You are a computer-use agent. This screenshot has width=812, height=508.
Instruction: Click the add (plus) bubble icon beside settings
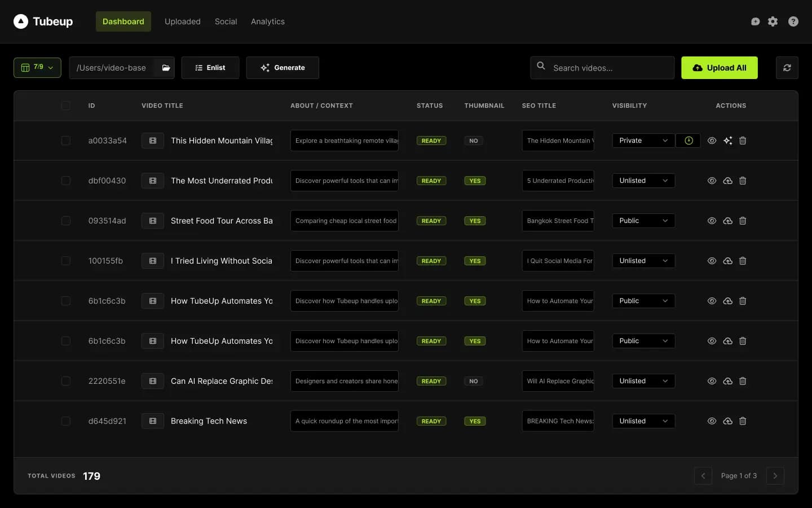coord(756,21)
